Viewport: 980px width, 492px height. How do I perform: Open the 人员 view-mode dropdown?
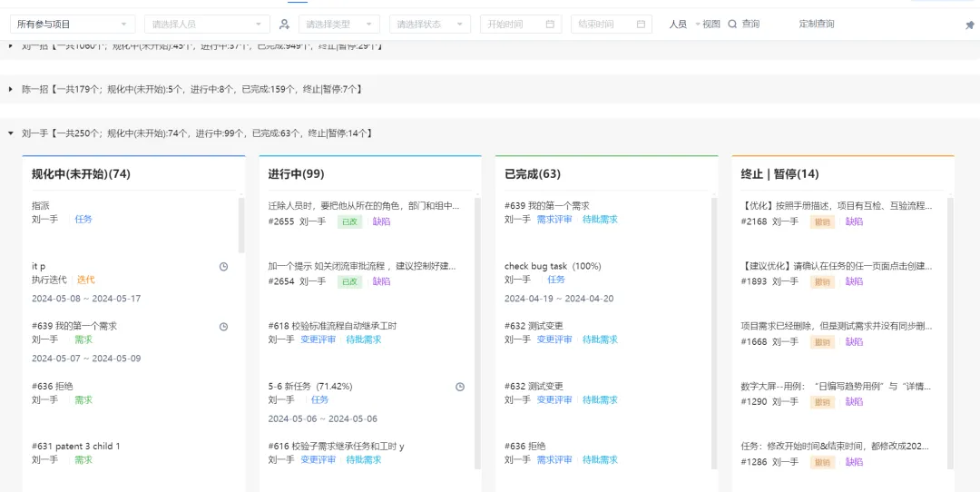[684, 25]
